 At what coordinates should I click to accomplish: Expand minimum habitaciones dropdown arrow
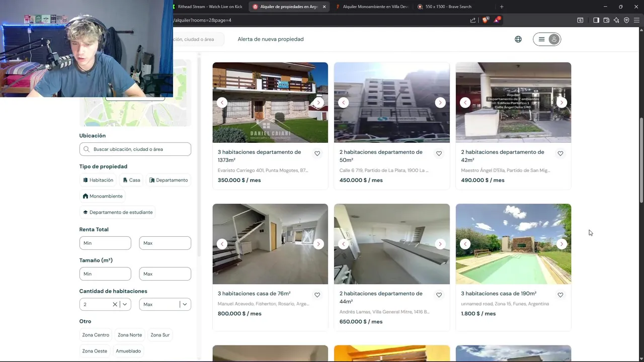[x=125, y=304]
